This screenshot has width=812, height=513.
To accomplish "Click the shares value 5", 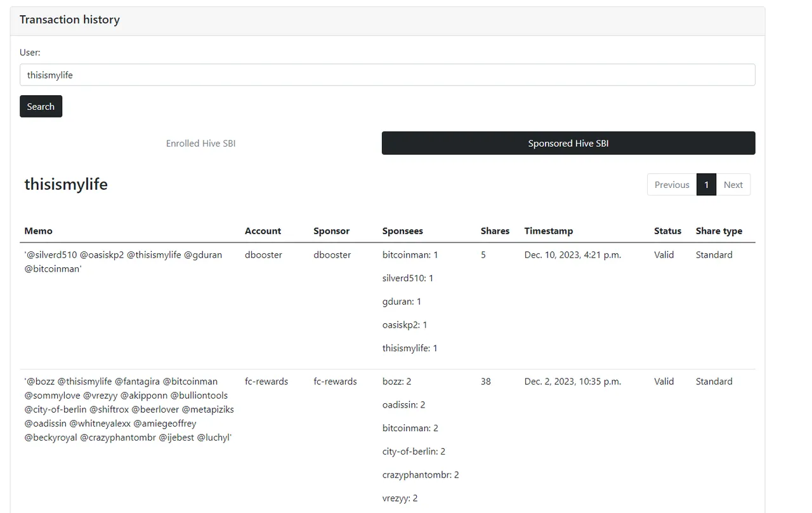I will (483, 255).
